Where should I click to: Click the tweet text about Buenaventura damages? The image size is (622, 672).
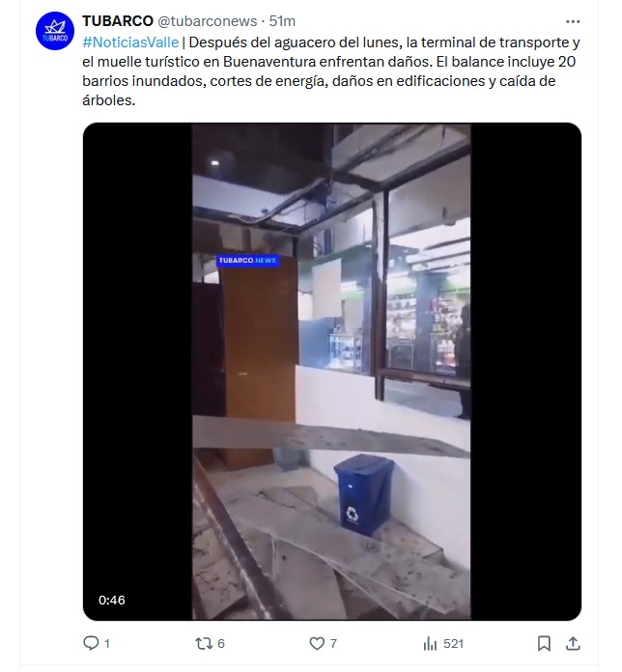(331, 71)
